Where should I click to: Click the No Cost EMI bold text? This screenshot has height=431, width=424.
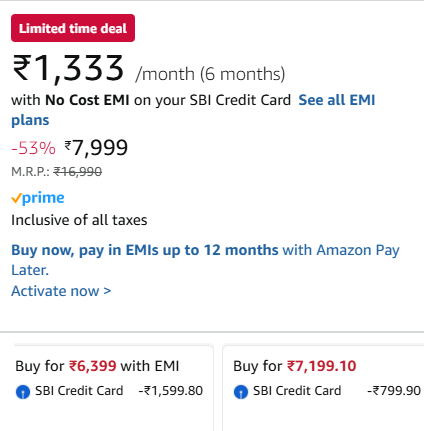87,100
